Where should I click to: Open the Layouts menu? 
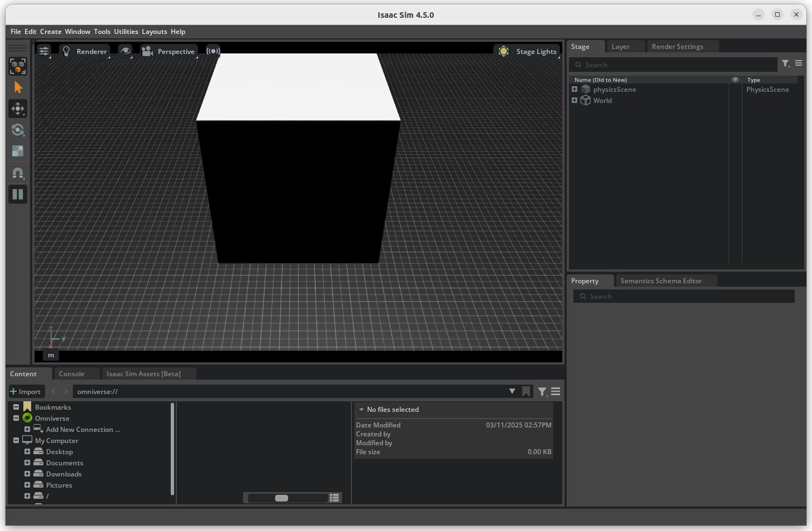click(155, 32)
